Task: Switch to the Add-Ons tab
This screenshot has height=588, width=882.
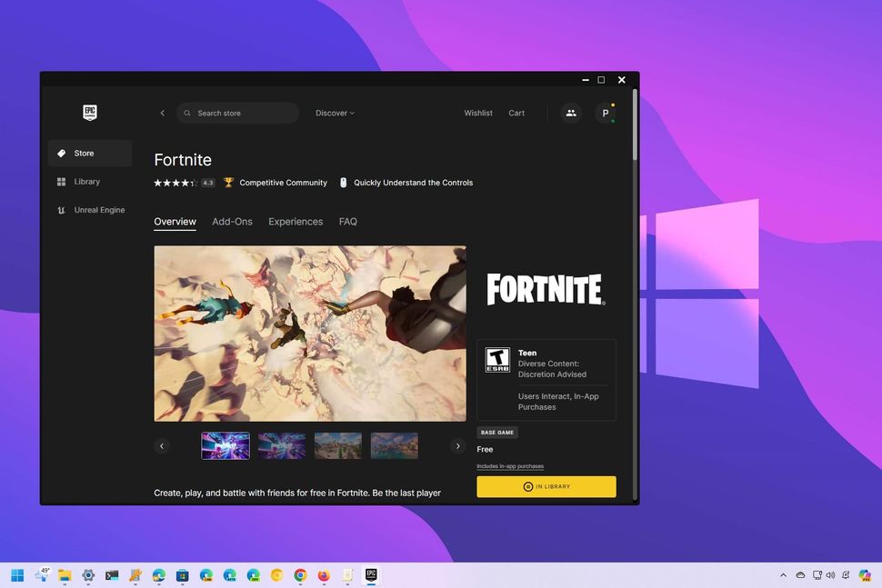Action: 233,221
